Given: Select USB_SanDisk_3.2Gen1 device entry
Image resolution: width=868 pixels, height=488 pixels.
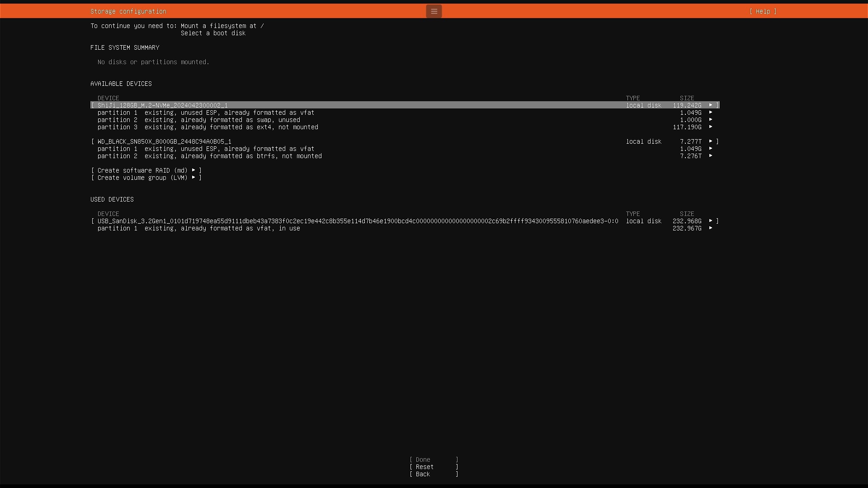Looking at the screenshot, I should pyautogui.click(x=357, y=221).
